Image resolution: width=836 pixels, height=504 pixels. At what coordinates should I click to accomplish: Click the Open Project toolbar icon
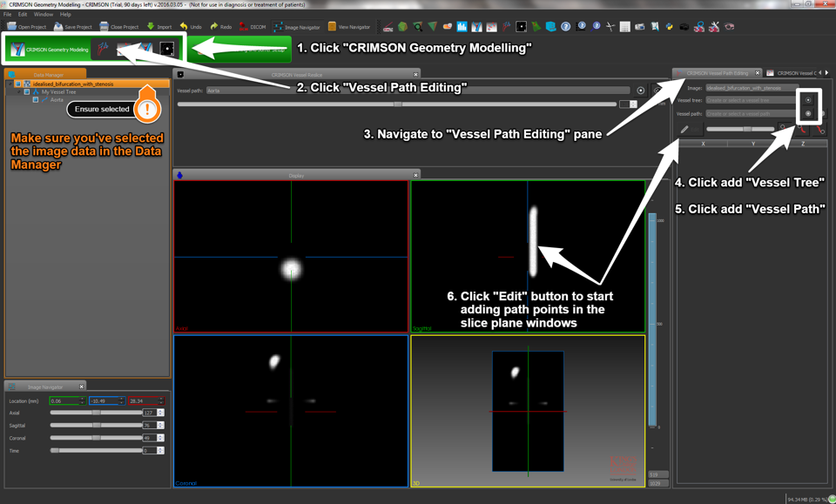[26, 27]
